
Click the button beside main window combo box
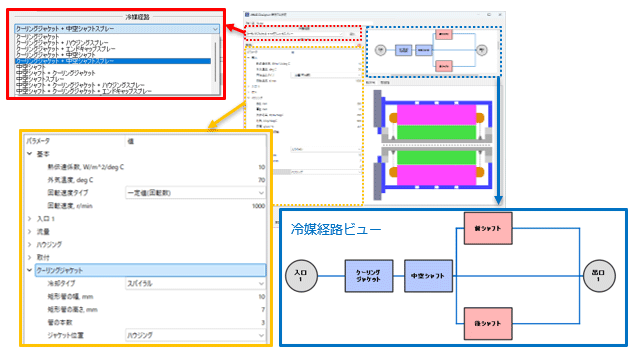[x=352, y=34]
